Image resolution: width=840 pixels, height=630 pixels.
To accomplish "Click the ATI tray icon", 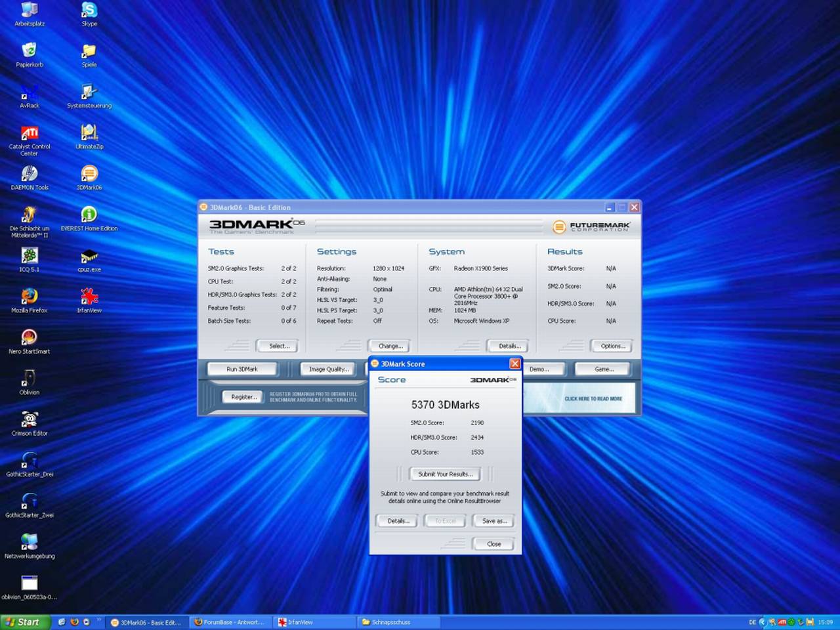I will tap(782, 622).
